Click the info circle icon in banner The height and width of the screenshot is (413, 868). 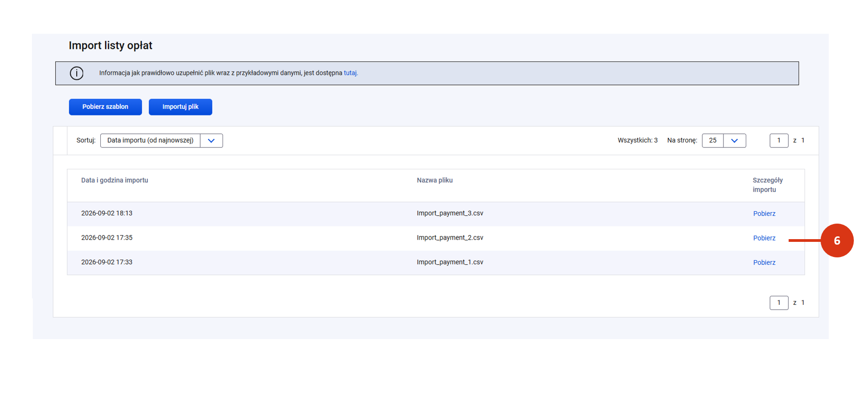77,73
